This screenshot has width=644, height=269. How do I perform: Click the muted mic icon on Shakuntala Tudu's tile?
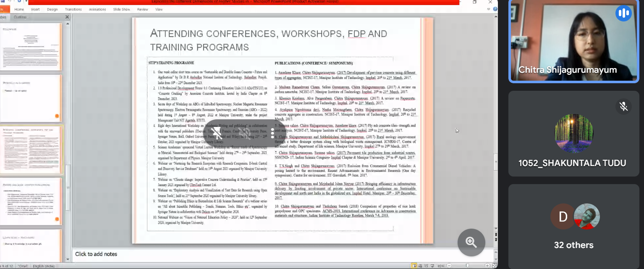623,107
